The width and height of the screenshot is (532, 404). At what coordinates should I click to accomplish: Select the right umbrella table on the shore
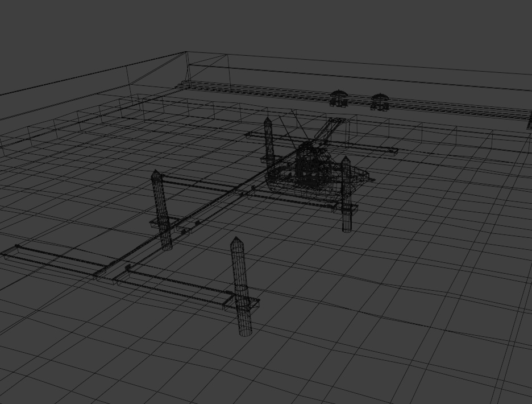(380, 102)
